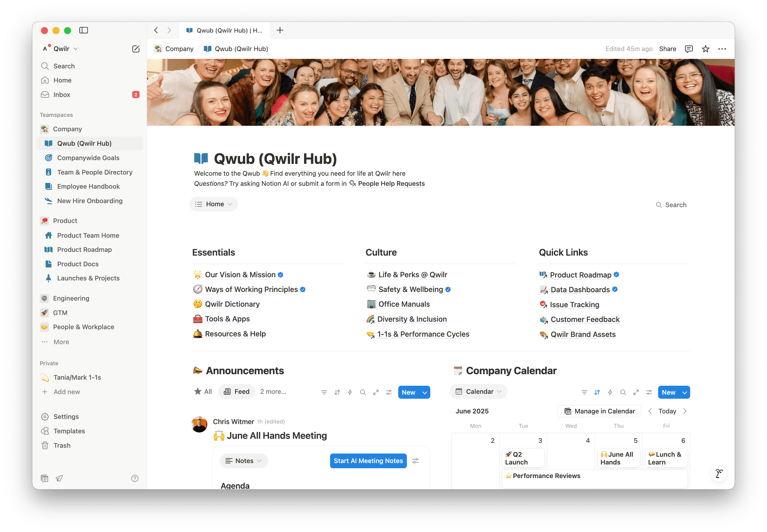
Task: Switch to the Feed tab in Announcements
Action: pyautogui.click(x=237, y=391)
